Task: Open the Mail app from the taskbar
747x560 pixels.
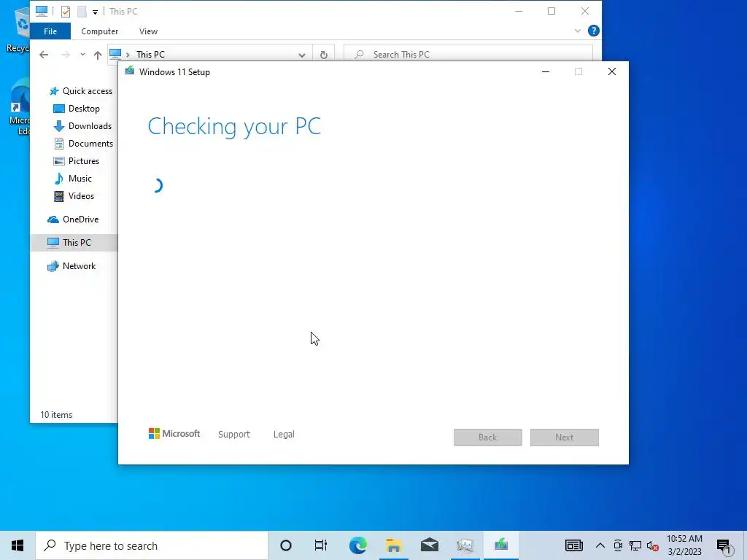Action: [429, 545]
